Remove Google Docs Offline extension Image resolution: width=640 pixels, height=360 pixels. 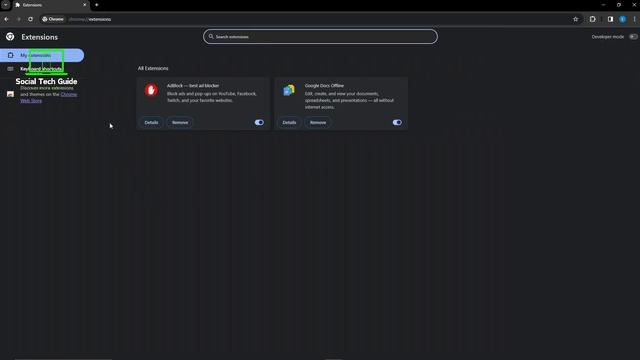(x=318, y=122)
